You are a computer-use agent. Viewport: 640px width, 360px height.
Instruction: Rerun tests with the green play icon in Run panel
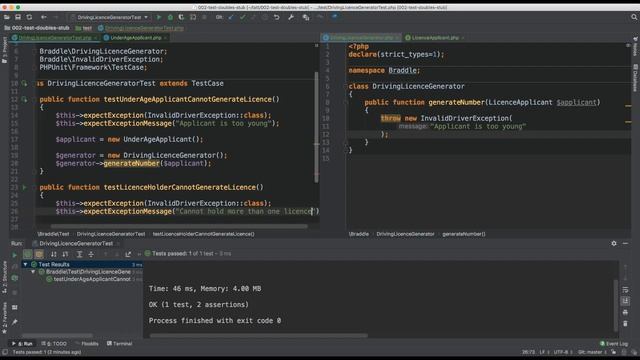[x=15, y=255]
